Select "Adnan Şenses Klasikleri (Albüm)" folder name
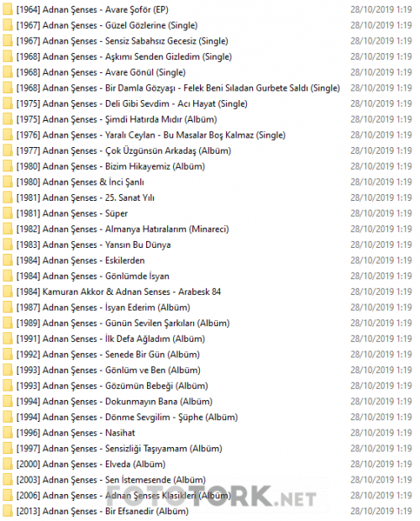This screenshot has height=521, width=420. click(x=168, y=496)
